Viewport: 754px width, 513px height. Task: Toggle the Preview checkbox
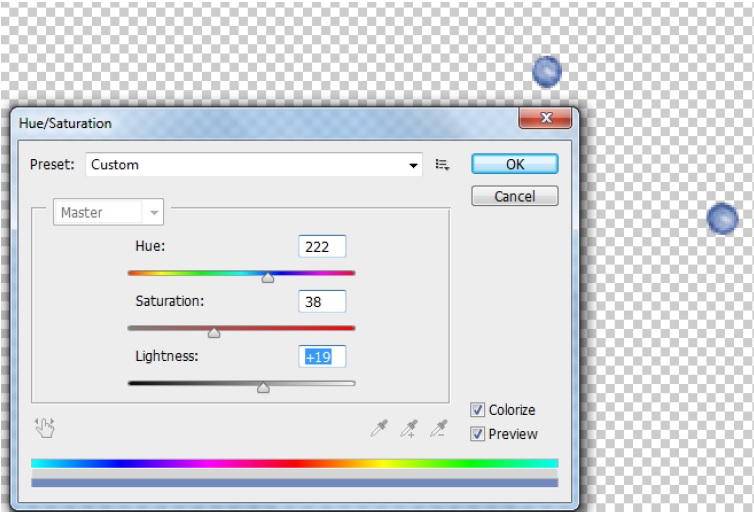pyautogui.click(x=478, y=434)
